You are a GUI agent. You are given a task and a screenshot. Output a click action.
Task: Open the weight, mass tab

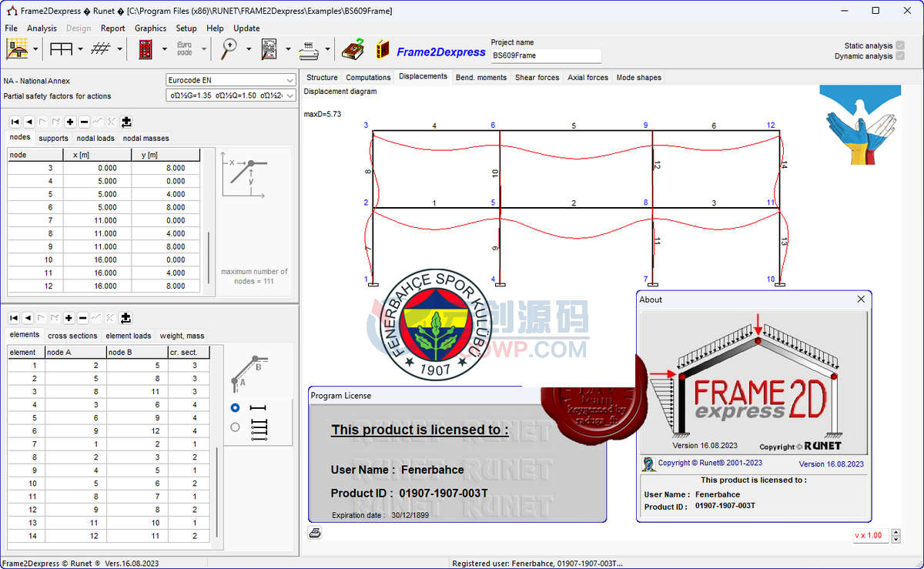(182, 336)
